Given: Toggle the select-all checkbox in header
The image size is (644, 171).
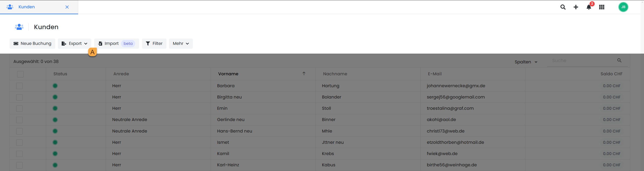Looking at the screenshot, I should (x=20, y=74).
